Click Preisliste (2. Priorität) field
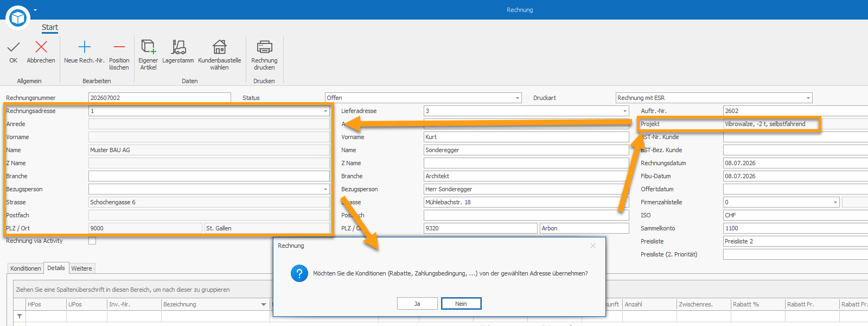Viewport: 868px width, 326px height. 795,254
